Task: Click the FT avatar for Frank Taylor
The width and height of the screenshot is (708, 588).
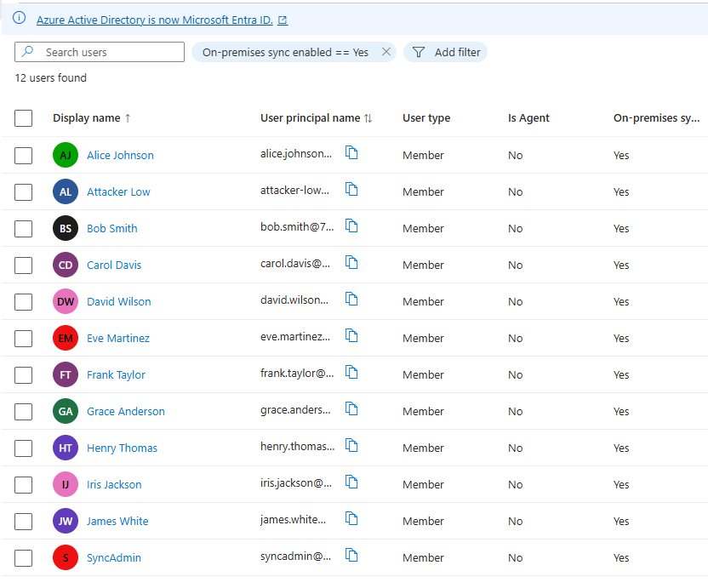Action: click(x=66, y=374)
